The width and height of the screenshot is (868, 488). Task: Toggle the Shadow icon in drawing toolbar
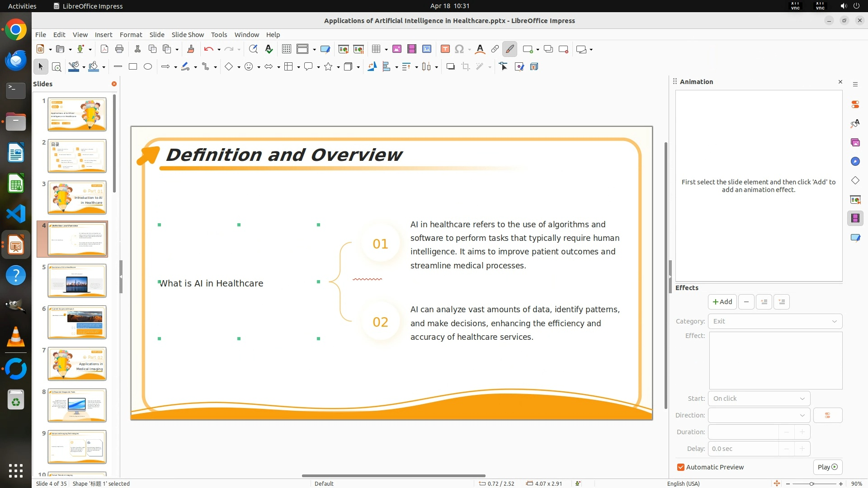[450, 67]
